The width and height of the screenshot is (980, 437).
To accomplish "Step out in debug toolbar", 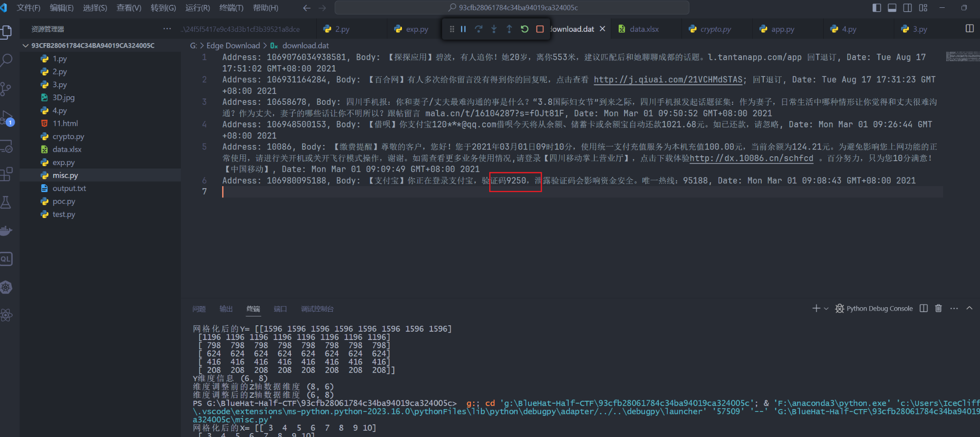I will (x=509, y=29).
